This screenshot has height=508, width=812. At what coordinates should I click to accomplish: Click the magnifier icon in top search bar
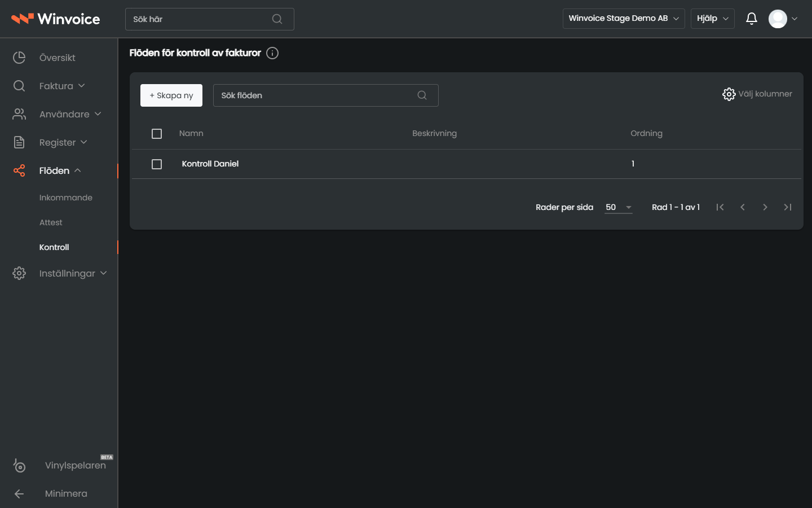pyautogui.click(x=277, y=19)
